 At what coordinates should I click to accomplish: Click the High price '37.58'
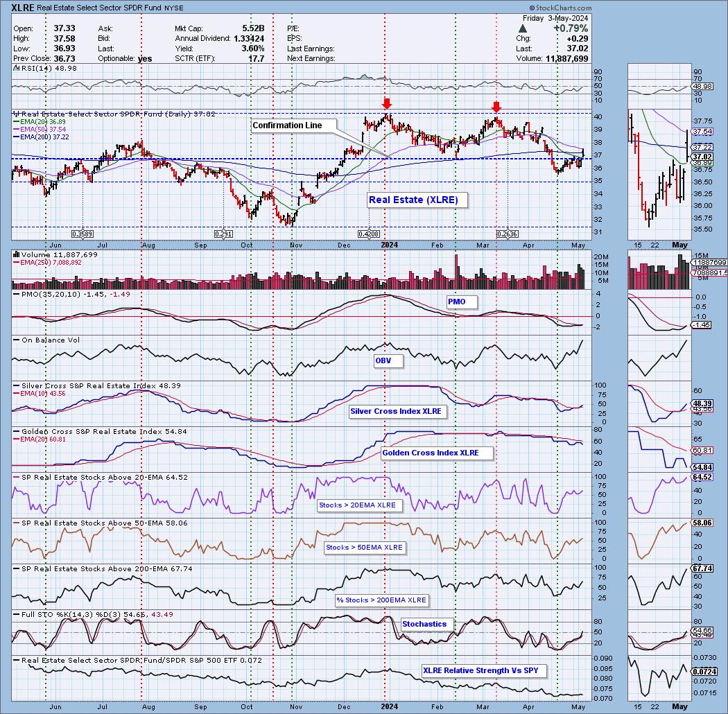coord(64,39)
